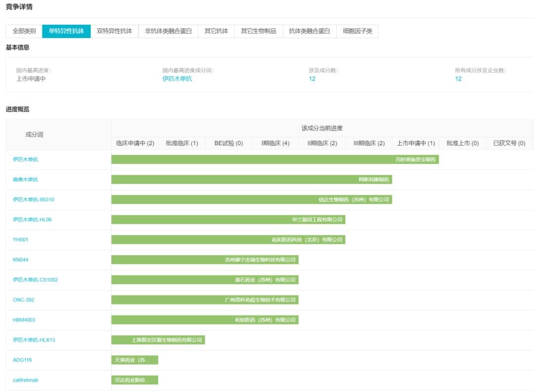Click the III期临床 (2) column header

tap(369, 143)
